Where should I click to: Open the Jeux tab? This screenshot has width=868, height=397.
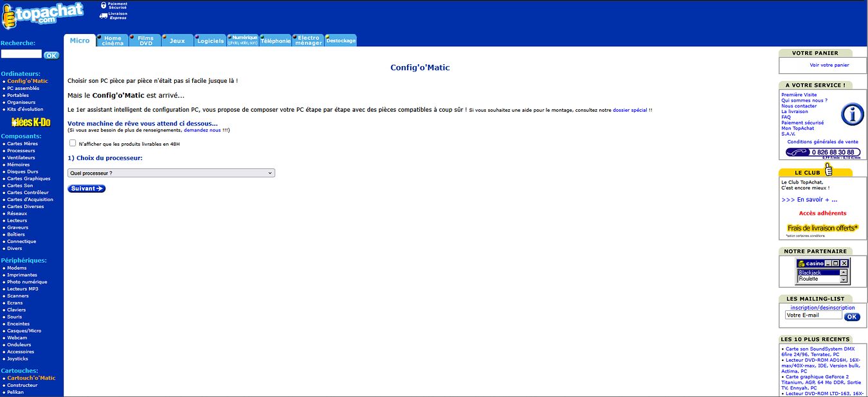pyautogui.click(x=177, y=40)
